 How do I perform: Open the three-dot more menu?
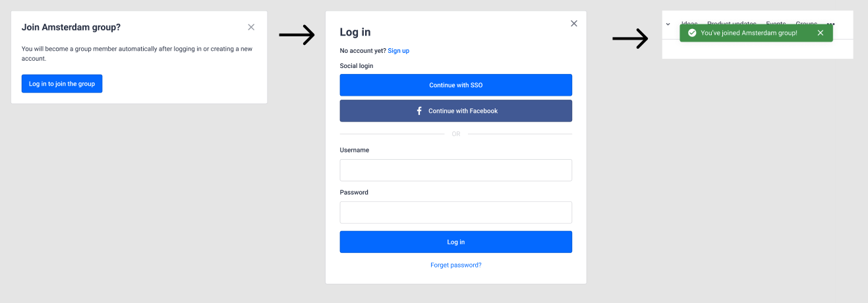(830, 24)
